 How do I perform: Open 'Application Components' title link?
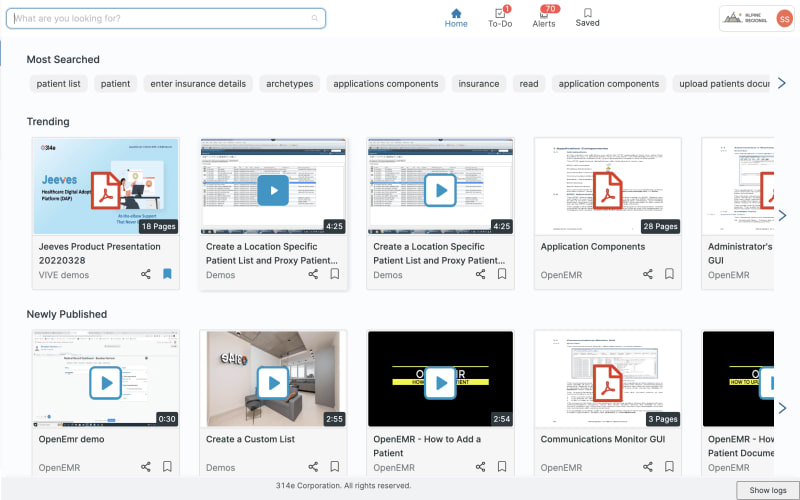[592, 246]
